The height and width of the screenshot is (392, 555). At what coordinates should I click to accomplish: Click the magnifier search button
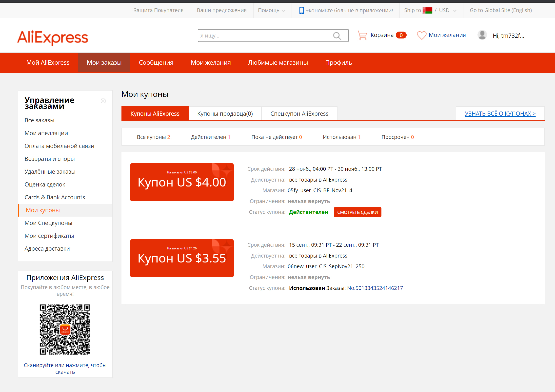click(x=337, y=36)
